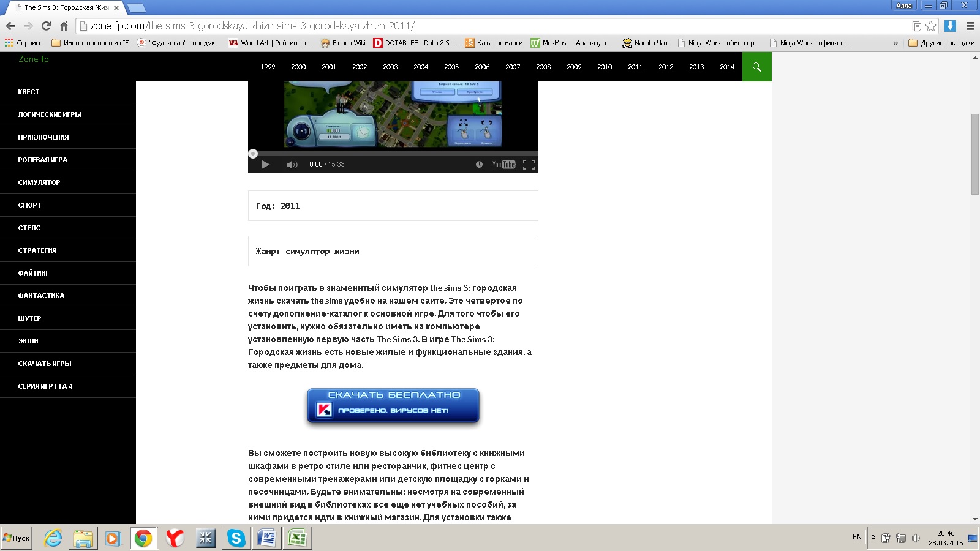Expand the bookmarks overflow chevron
Image resolution: width=980 pixels, height=551 pixels.
click(896, 43)
